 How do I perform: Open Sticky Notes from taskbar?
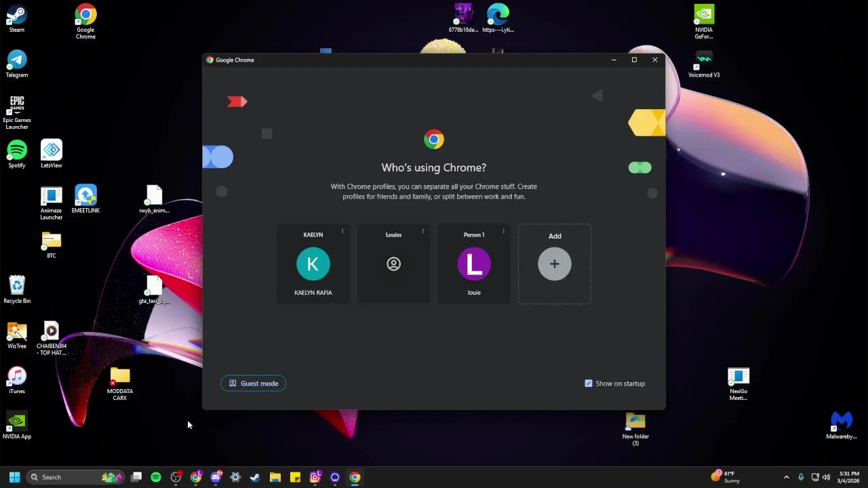[295, 477]
